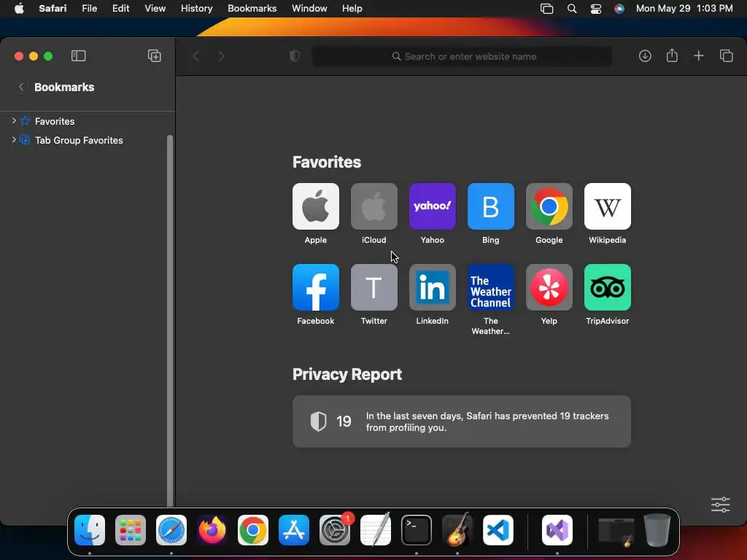
Task: Launch Firefox from the Dock
Action: coord(212,530)
